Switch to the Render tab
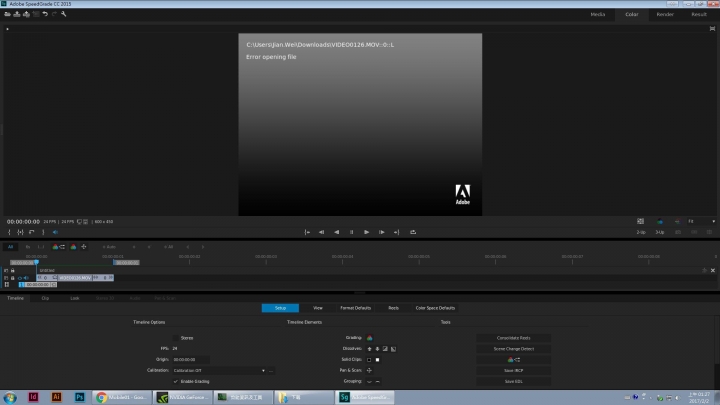 point(665,14)
